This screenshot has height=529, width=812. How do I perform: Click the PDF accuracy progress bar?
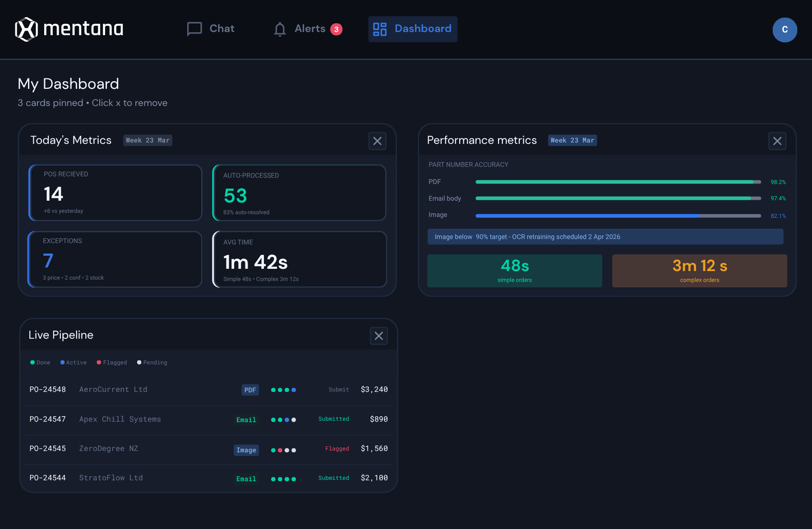click(618, 182)
